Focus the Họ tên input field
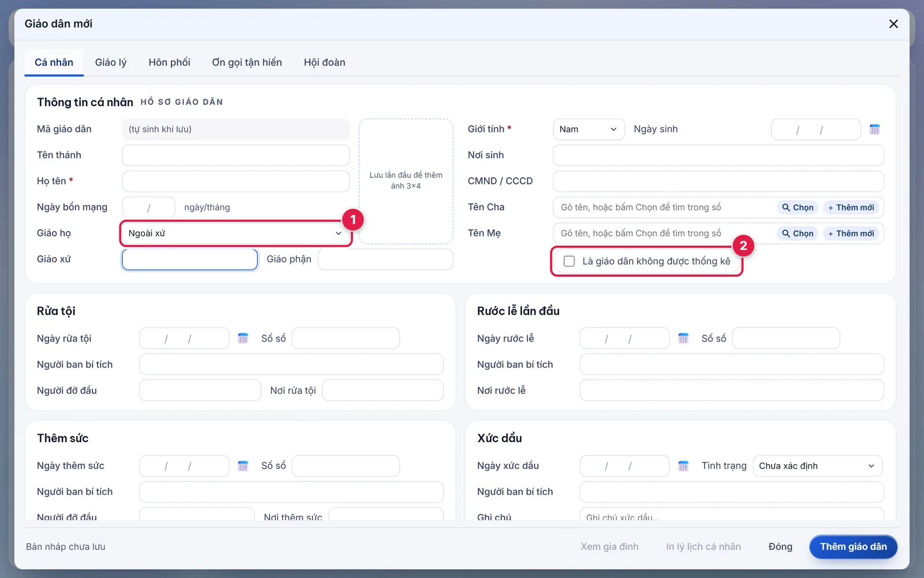The width and height of the screenshot is (924, 578). (x=236, y=181)
